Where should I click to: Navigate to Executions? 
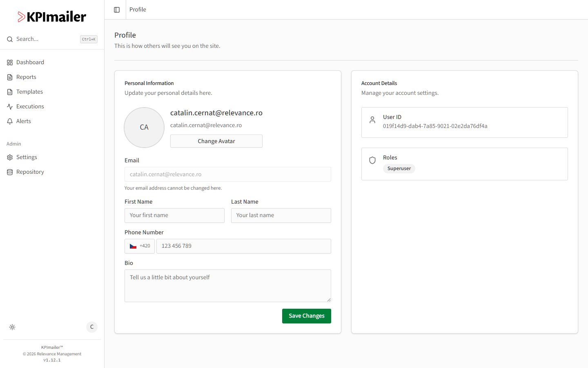pyautogui.click(x=30, y=106)
